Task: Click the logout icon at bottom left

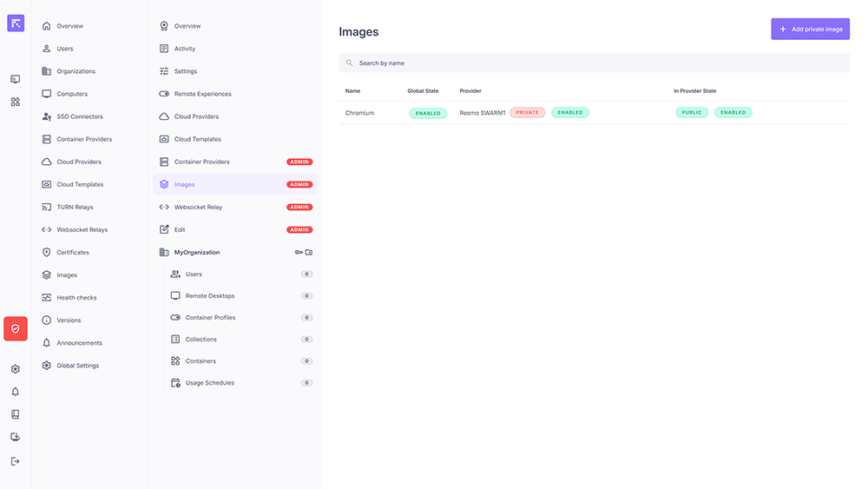Action: 16,461
